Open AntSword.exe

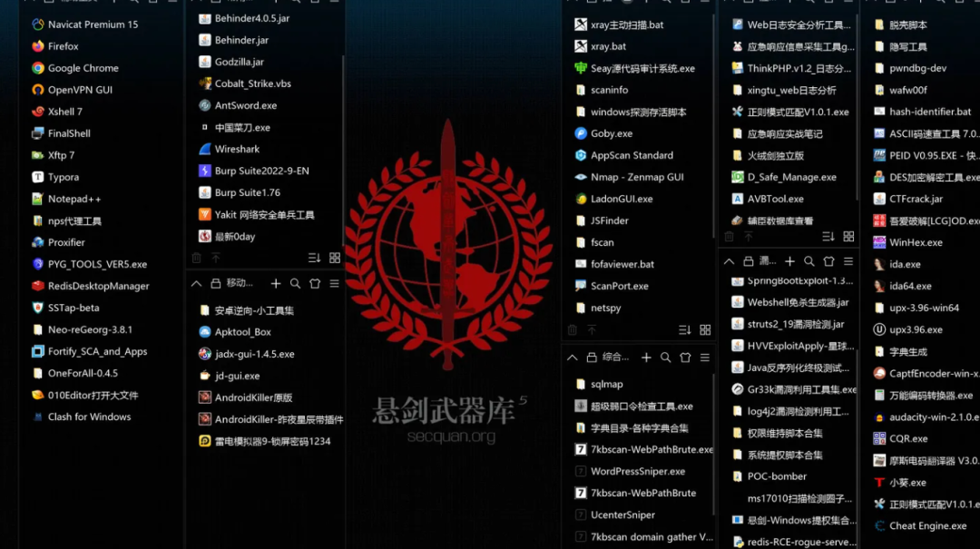(238, 105)
